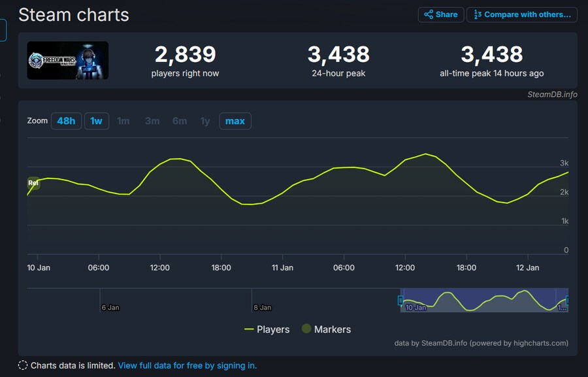Click the dashed circle limited-data icon
The height and width of the screenshot is (377, 588).
[x=23, y=365]
